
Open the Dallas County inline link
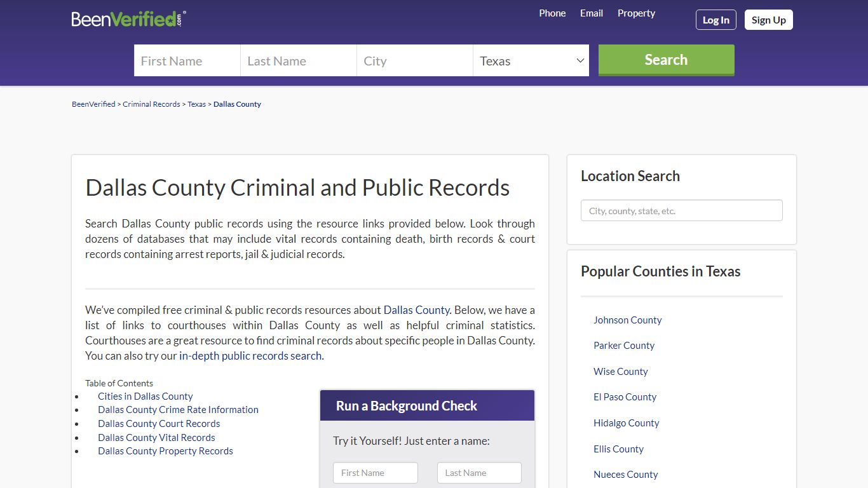tap(417, 310)
